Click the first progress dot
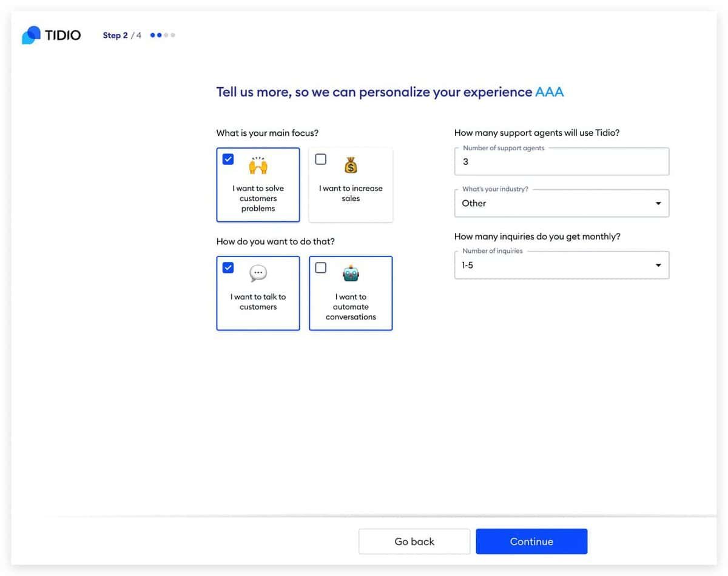Screen dimensions: 728x576 [153, 35]
